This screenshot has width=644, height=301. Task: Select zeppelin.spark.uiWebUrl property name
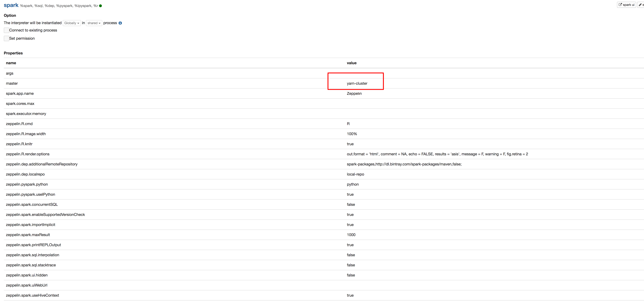[x=26, y=285]
